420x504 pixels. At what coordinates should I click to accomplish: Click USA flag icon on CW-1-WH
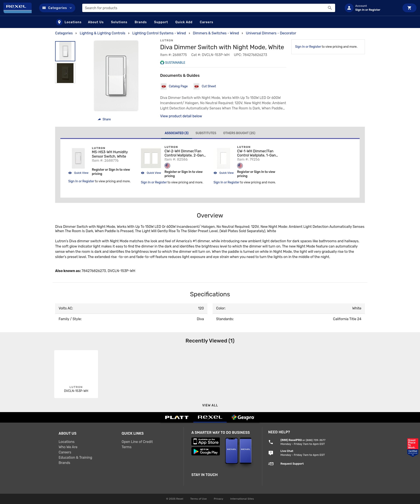click(240, 166)
